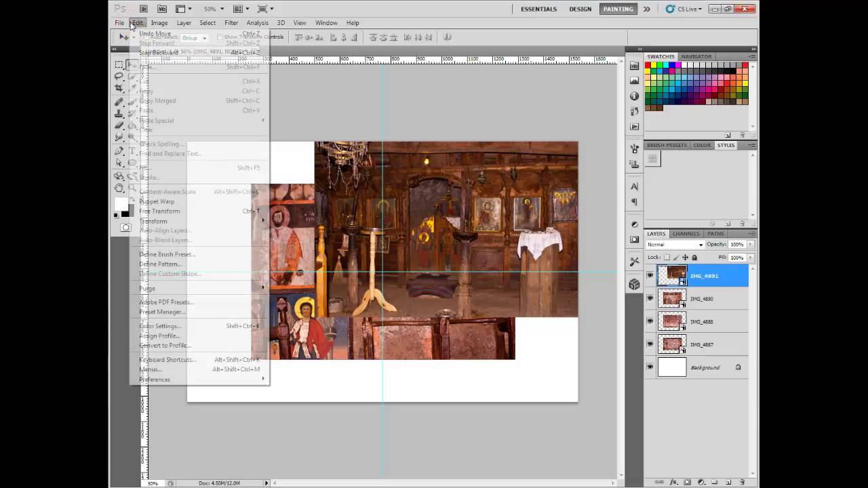Image resolution: width=868 pixels, height=488 pixels.
Task: Open the Masks panel icon in dock
Action: coord(635,239)
